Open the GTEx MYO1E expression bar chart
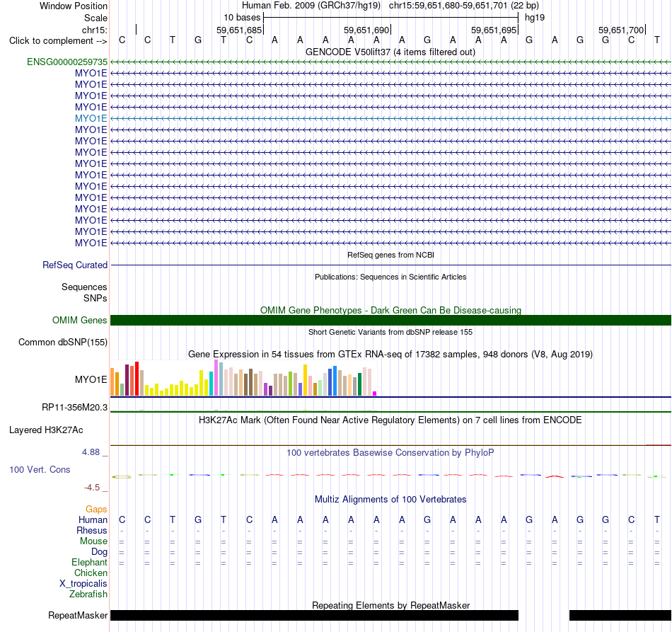The image size is (672, 632). (x=243, y=378)
